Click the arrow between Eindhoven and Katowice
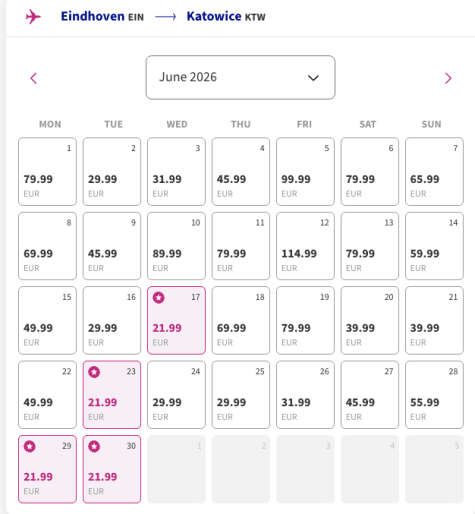 pos(166,17)
